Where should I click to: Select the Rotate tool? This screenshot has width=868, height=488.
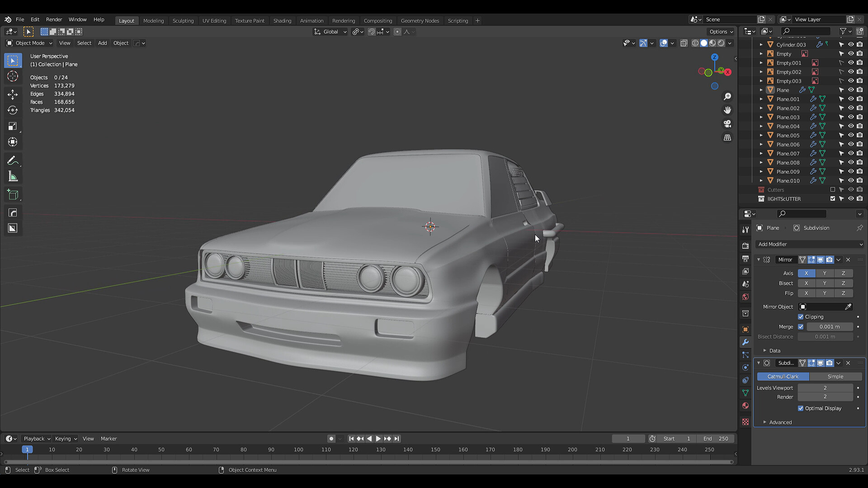[x=13, y=110]
